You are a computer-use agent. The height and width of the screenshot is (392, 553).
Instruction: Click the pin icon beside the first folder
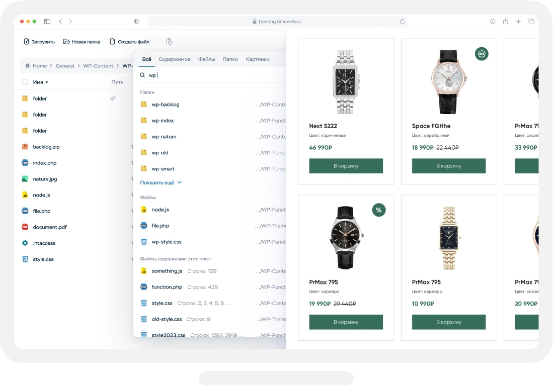pos(113,99)
